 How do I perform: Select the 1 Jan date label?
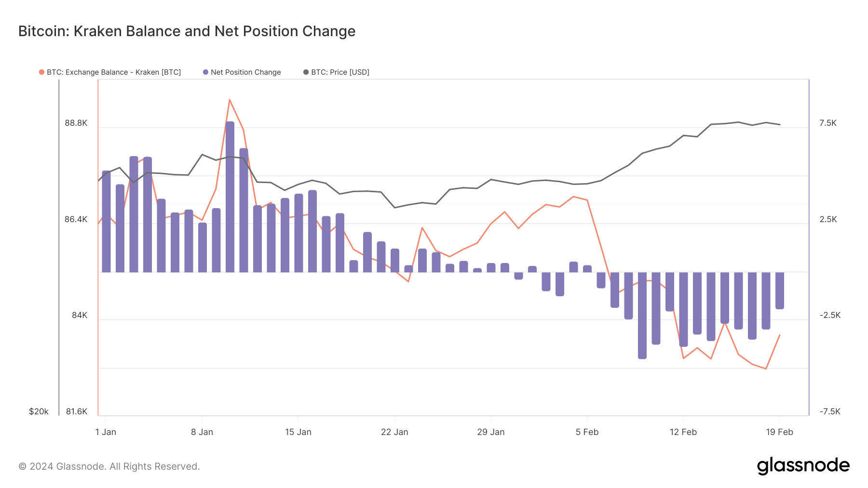(x=106, y=432)
